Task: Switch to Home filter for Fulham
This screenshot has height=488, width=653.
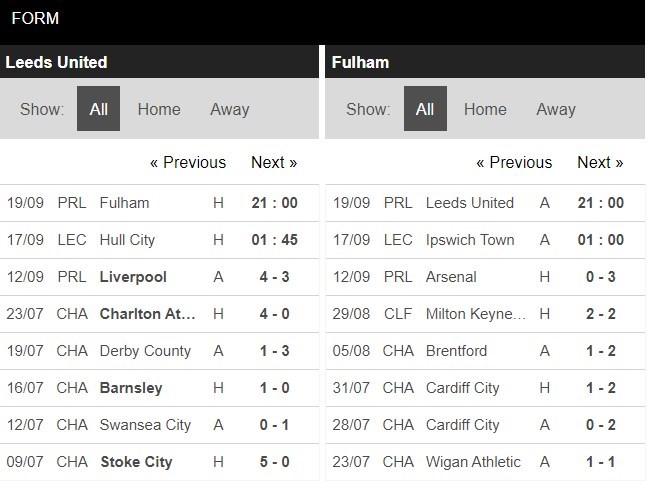Action: pyautogui.click(x=485, y=109)
